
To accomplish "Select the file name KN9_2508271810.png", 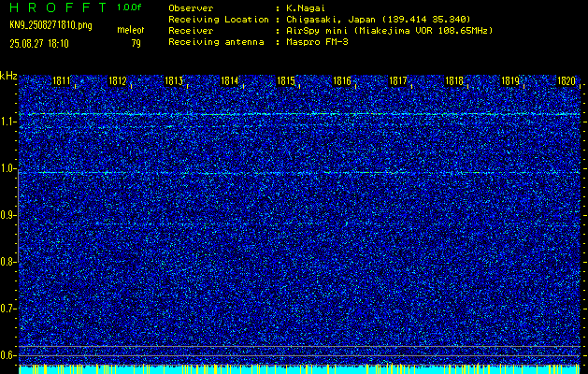I will pos(50,25).
